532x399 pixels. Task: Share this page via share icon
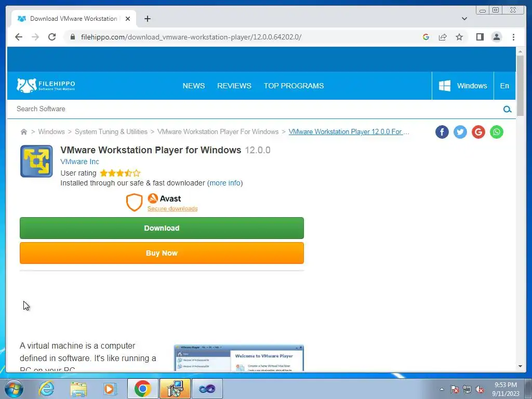pyautogui.click(x=443, y=37)
